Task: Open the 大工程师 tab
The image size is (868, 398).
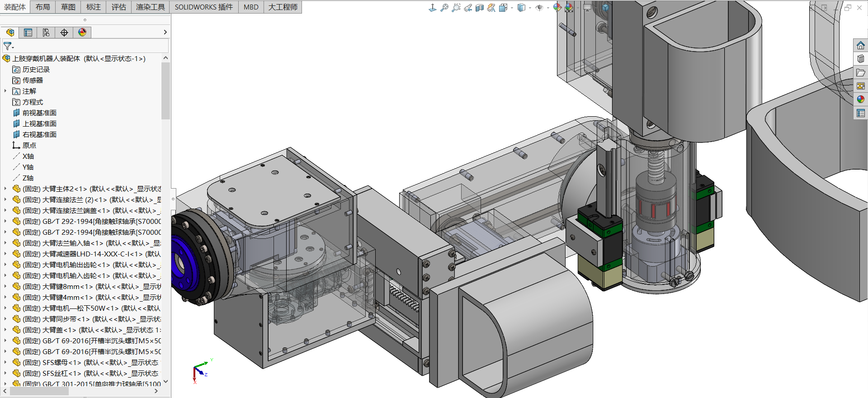Action: click(283, 7)
